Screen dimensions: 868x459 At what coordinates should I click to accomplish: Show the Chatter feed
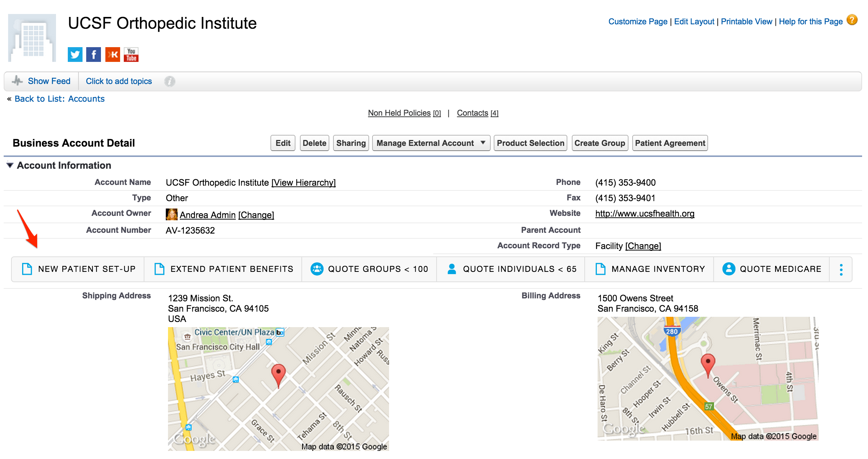(49, 81)
